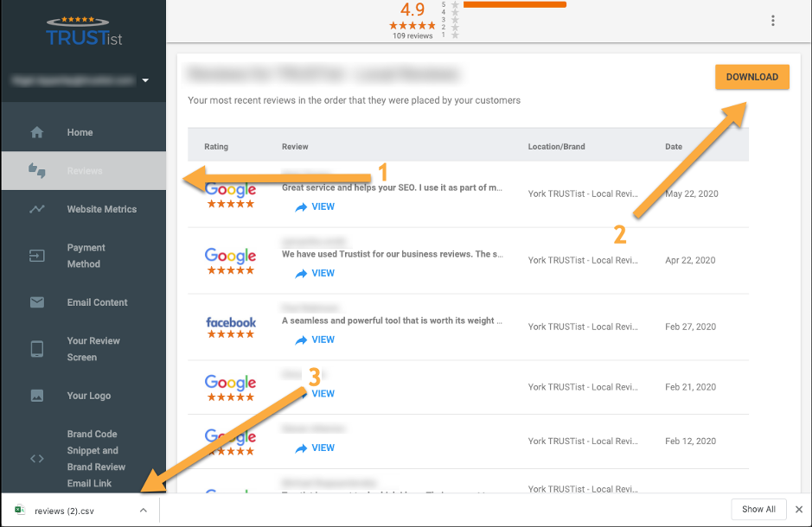Expand options chevron for reviews (2).csv download
This screenshot has width=812, height=527.
click(144, 511)
